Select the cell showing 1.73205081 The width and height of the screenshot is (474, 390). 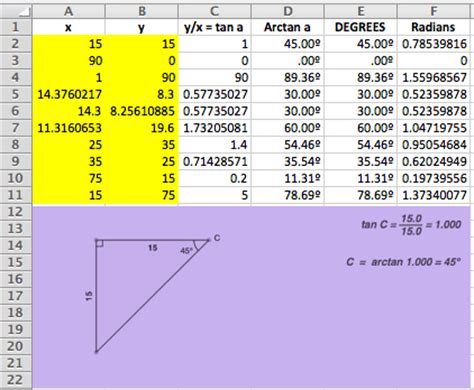pyautogui.click(x=215, y=128)
